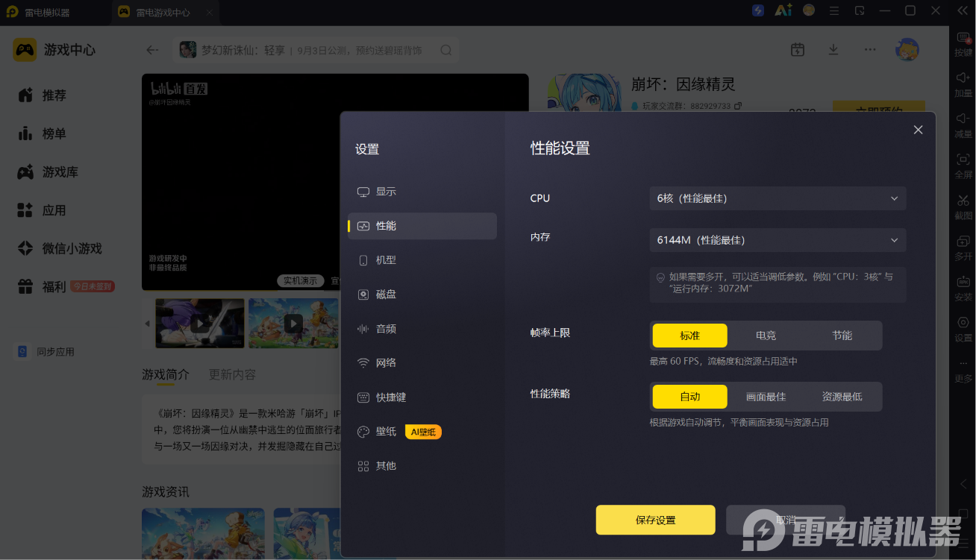Click the window icon left of minimize
976x560 pixels.
(860, 10)
